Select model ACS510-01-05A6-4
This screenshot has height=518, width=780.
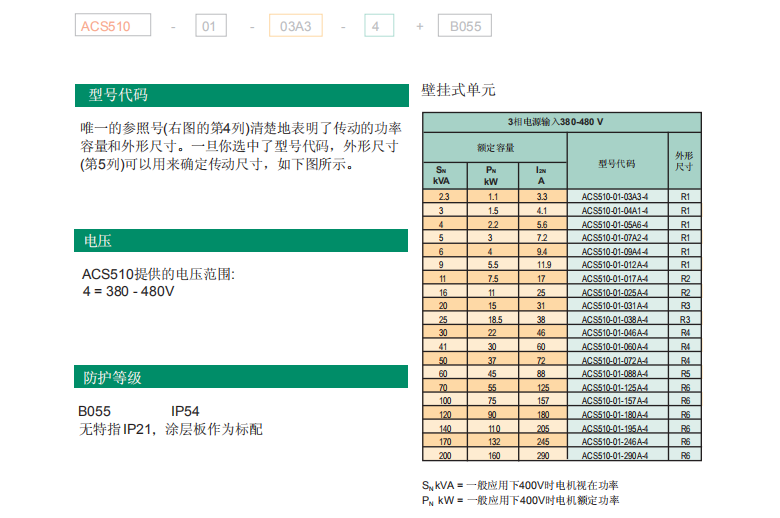pos(615,224)
